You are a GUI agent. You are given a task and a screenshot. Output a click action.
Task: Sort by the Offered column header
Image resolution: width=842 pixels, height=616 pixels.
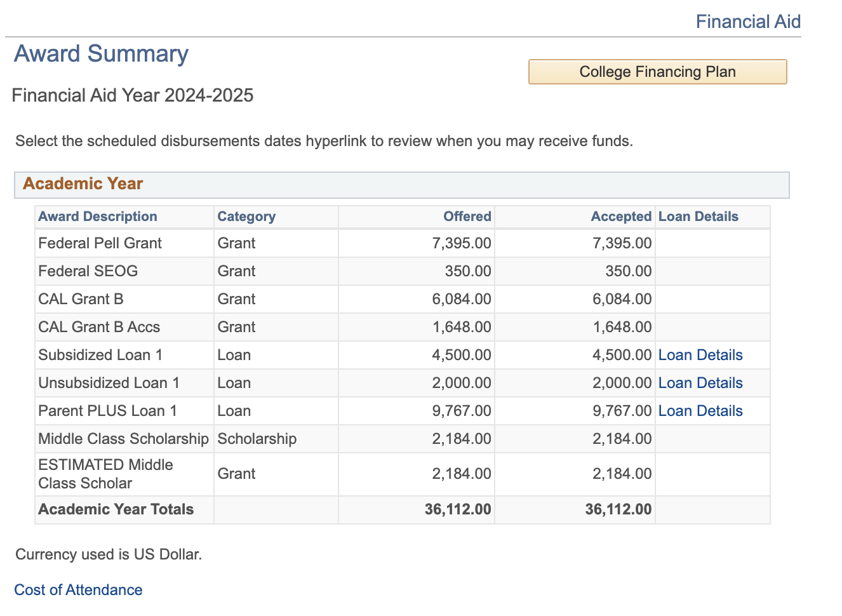pyautogui.click(x=467, y=217)
